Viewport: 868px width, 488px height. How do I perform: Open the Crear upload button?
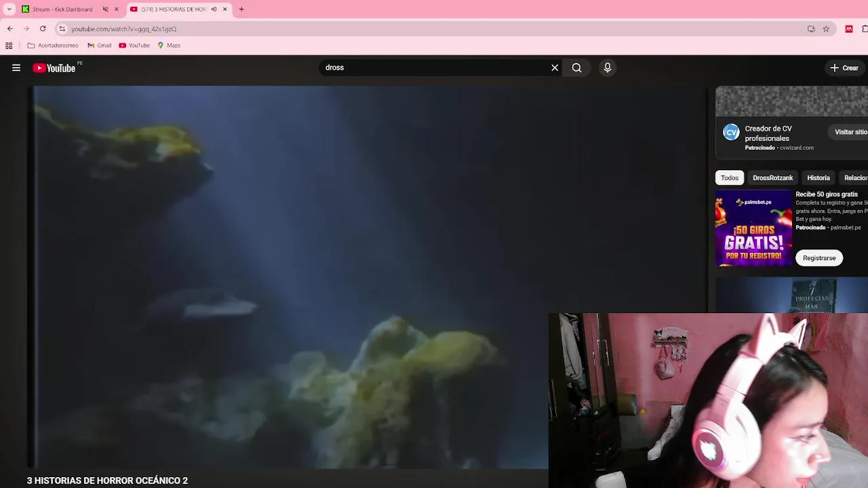click(x=845, y=68)
